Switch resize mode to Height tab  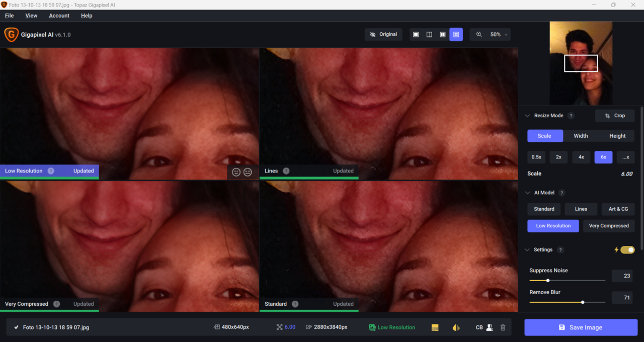click(x=617, y=136)
